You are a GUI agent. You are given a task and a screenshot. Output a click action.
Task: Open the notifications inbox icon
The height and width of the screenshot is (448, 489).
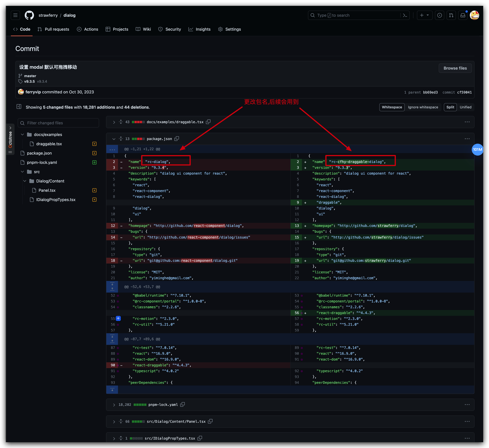(463, 15)
